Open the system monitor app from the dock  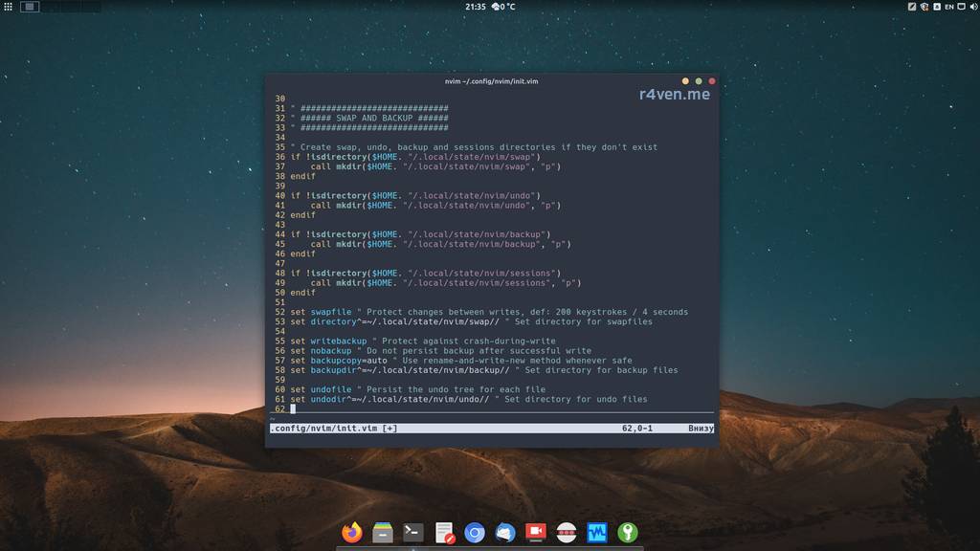(x=595, y=533)
